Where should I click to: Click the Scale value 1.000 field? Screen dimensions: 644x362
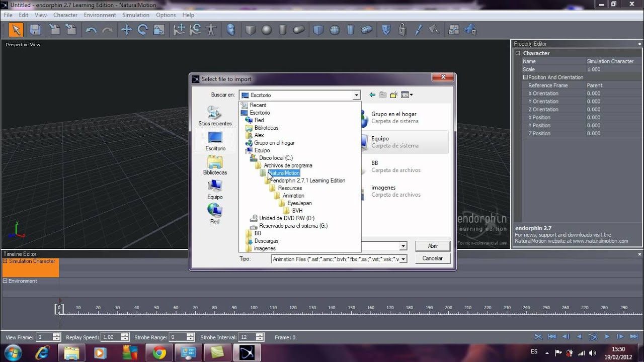click(x=613, y=69)
